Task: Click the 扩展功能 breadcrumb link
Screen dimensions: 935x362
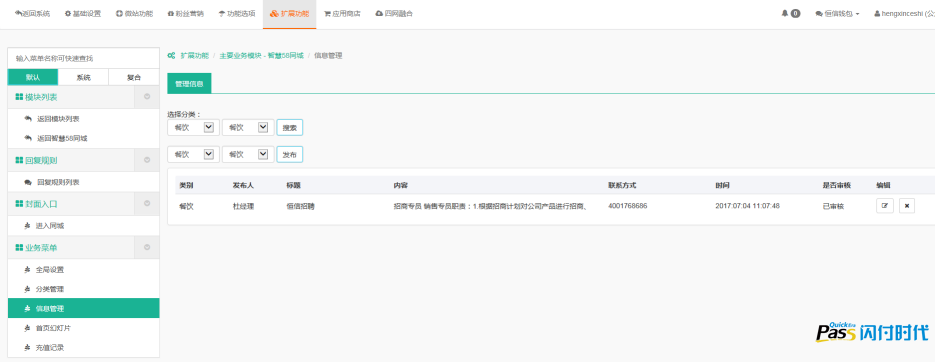Action: [x=194, y=55]
